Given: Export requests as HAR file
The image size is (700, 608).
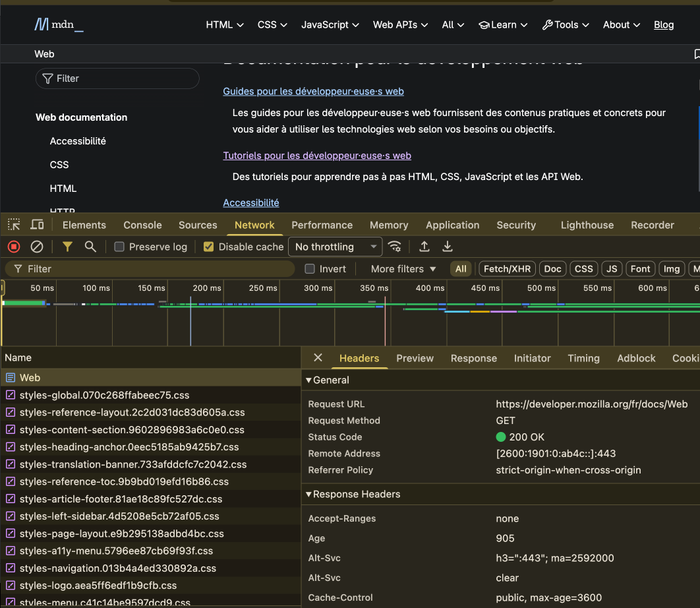Looking at the screenshot, I should (448, 246).
